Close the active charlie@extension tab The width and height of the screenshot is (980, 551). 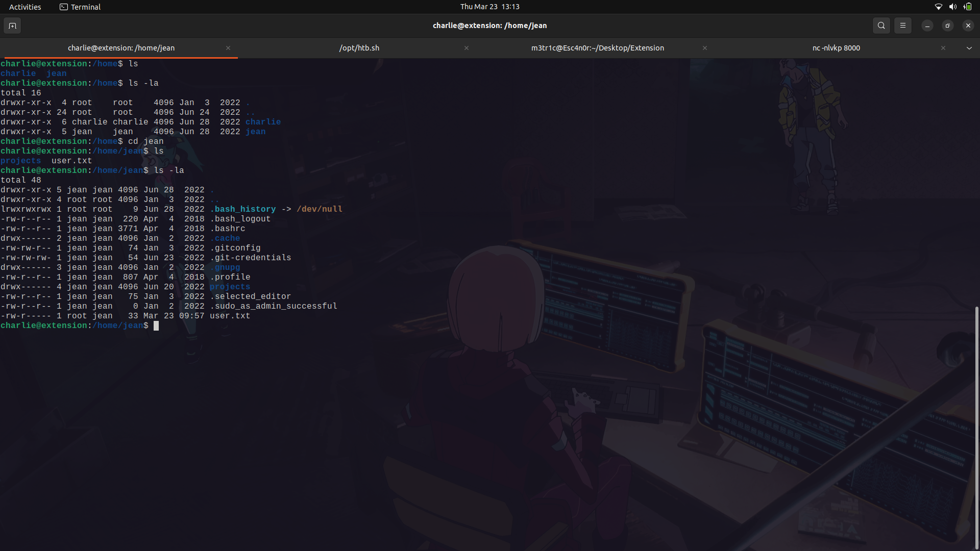point(228,48)
